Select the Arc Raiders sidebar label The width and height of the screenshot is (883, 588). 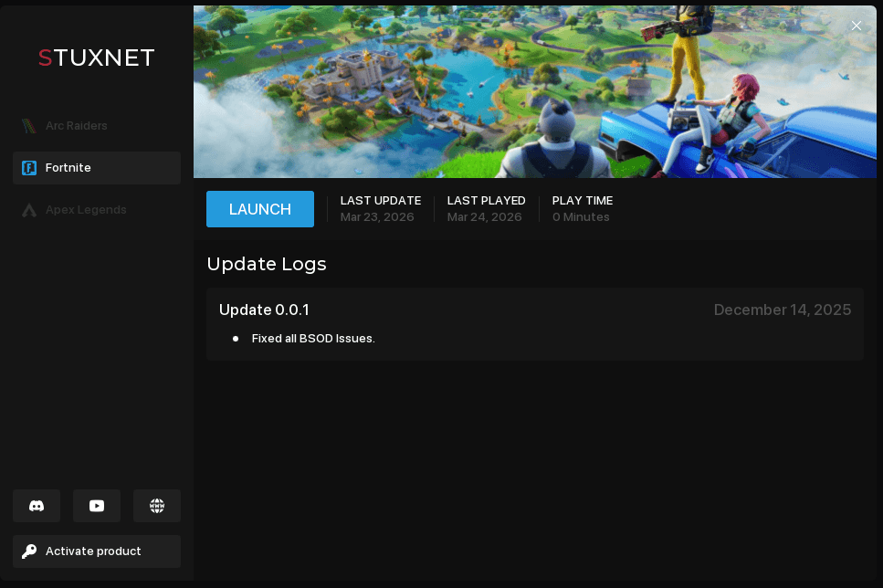(x=77, y=126)
